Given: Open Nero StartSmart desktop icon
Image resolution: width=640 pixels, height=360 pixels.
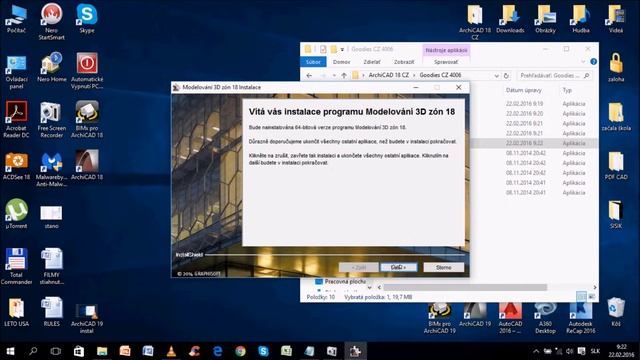Looking at the screenshot, I should (x=51, y=22).
